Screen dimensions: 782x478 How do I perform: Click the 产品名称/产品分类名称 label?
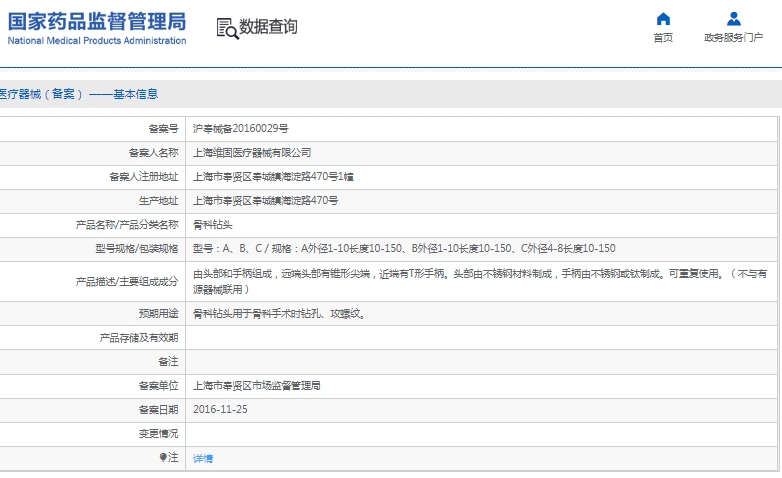pyautogui.click(x=127, y=225)
